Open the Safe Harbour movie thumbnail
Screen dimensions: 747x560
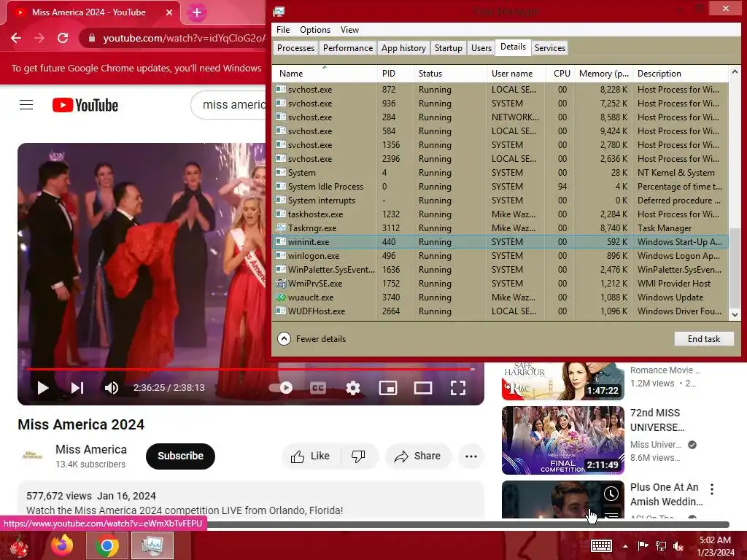point(562,381)
